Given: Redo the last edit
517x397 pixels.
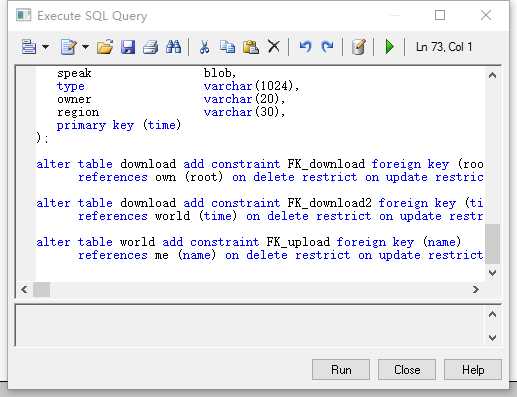Looking at the screenshot, I should 327,47.
